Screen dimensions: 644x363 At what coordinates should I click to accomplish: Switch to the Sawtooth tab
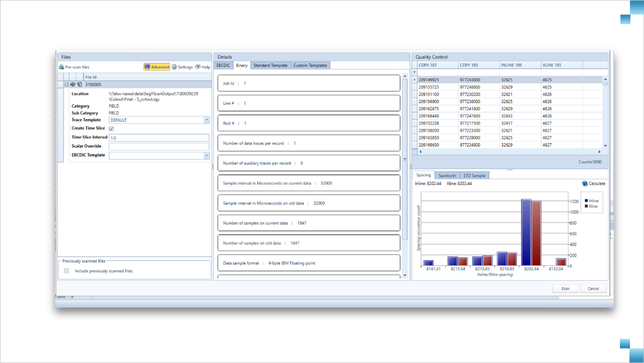(447, 175)
